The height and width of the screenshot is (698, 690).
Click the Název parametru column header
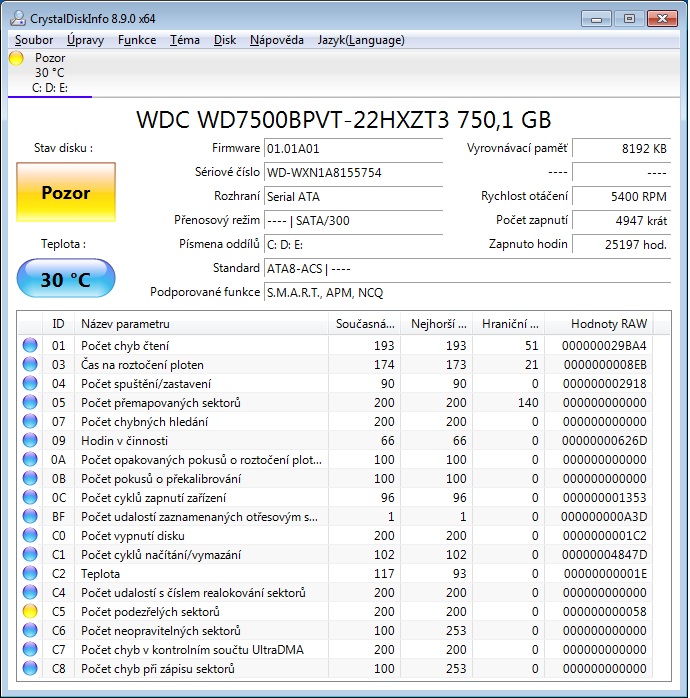point(200,324)
